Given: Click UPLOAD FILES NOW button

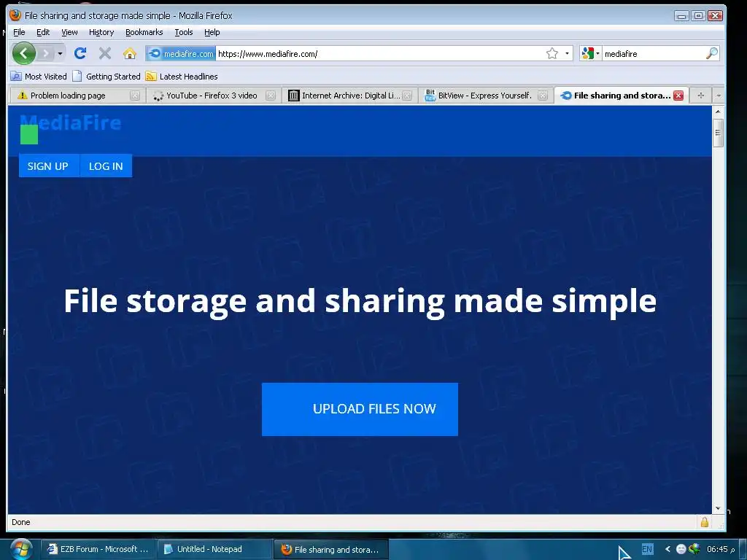Looking at the screenshot, I should point(360,409).
